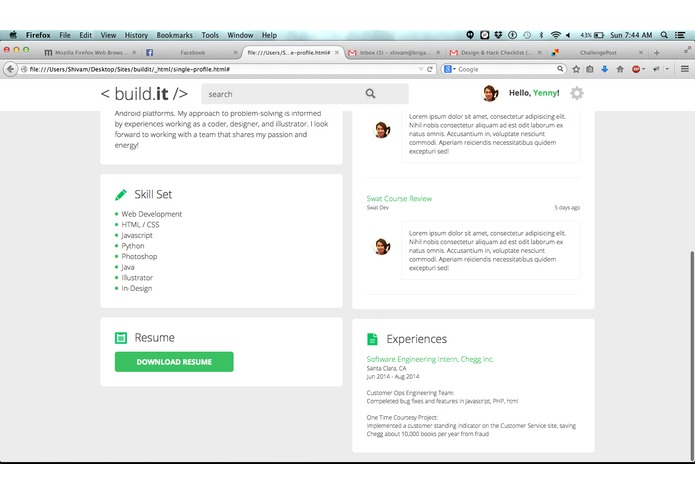The height and width of the screenshot is (494, 695).
Task: Open the Downloads arrow icon
Action: tap(605, 69)
